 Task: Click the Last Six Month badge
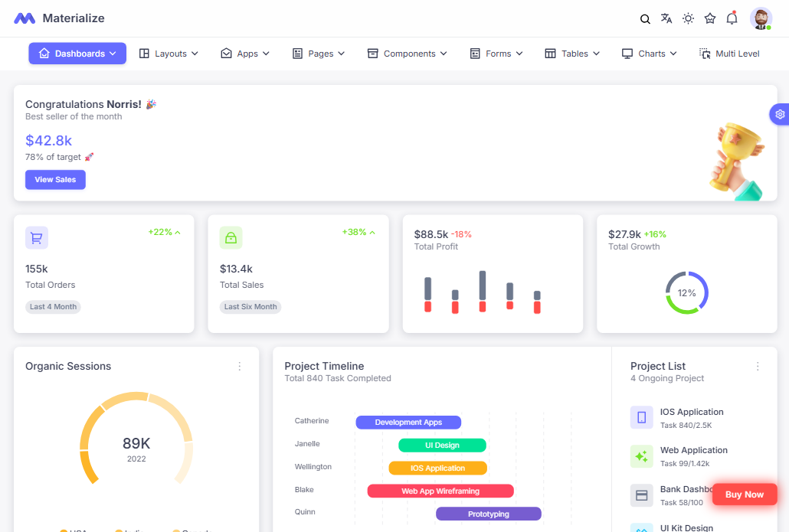pos(250,307)
